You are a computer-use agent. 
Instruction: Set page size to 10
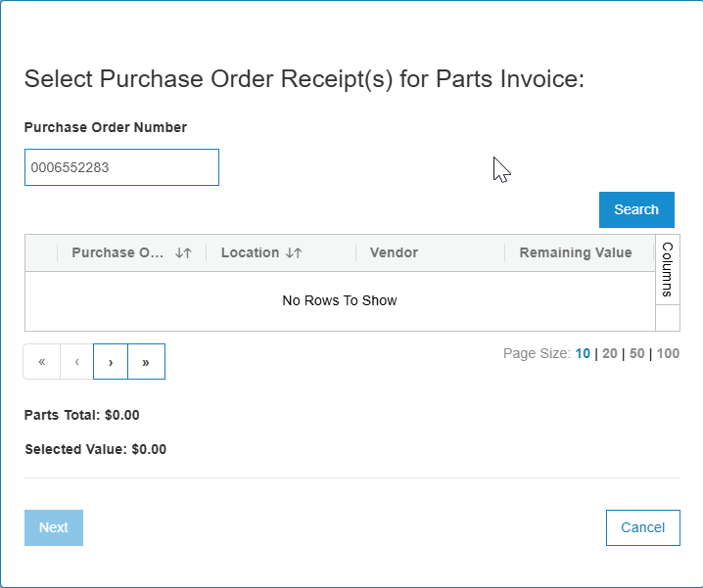[583, 353]
